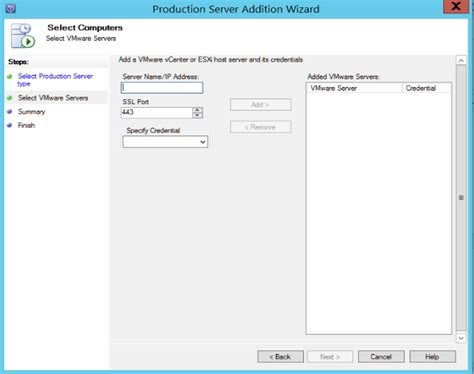This screenshot has height=374, width=474.
Task: Click the < Remove button
Action: click(x=260, y=127)
